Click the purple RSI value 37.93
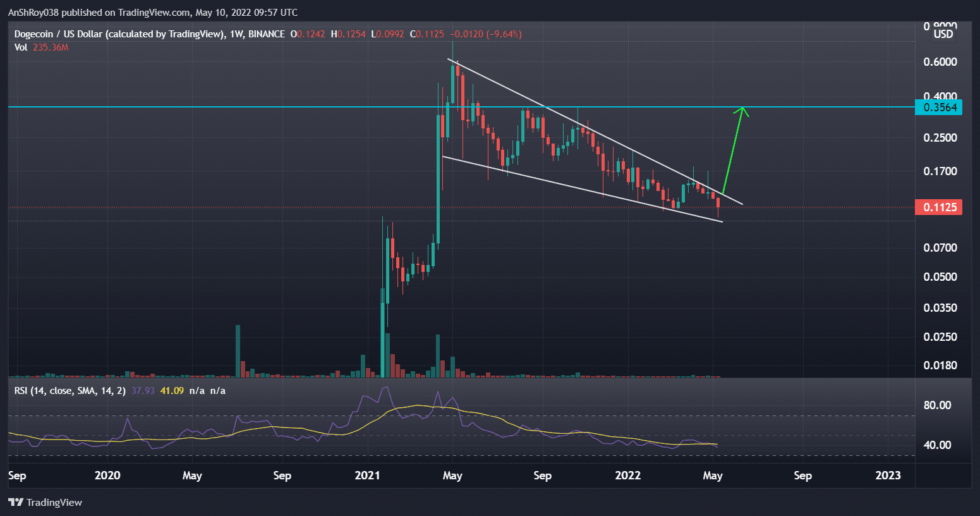This screenshot has width=980, height=516. click(x=143, y=390)
